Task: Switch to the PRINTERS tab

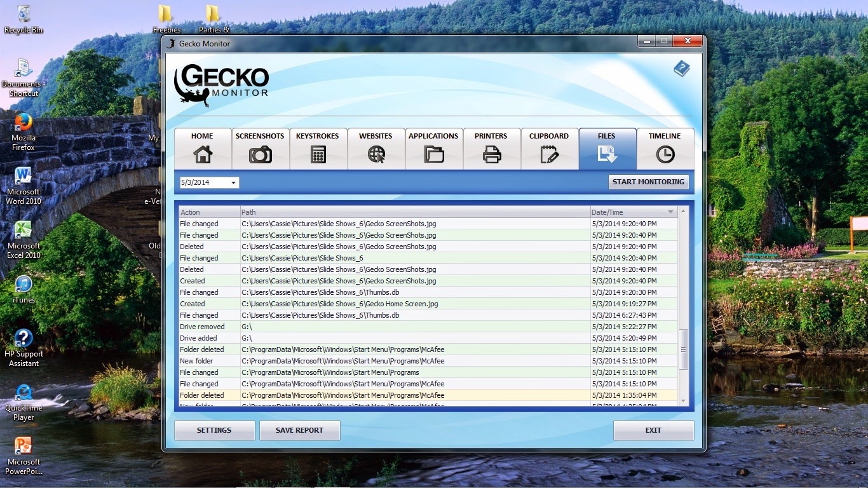Action: (491, 149)
